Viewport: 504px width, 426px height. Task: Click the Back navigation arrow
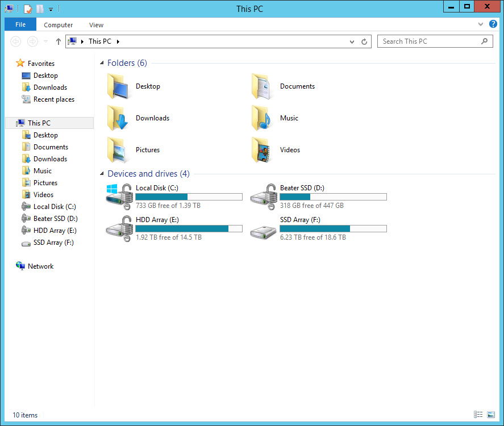(x=16, y=41)
